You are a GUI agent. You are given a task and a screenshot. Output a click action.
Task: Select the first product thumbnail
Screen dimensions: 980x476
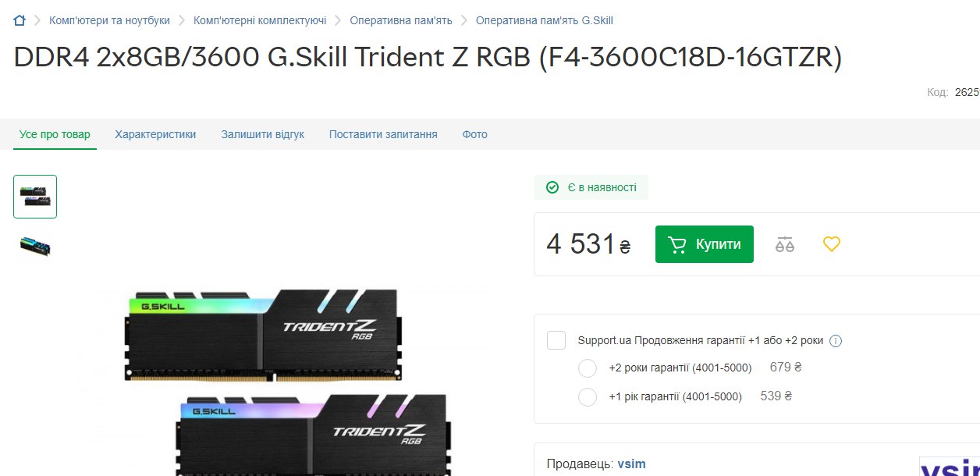coord(35,197)
